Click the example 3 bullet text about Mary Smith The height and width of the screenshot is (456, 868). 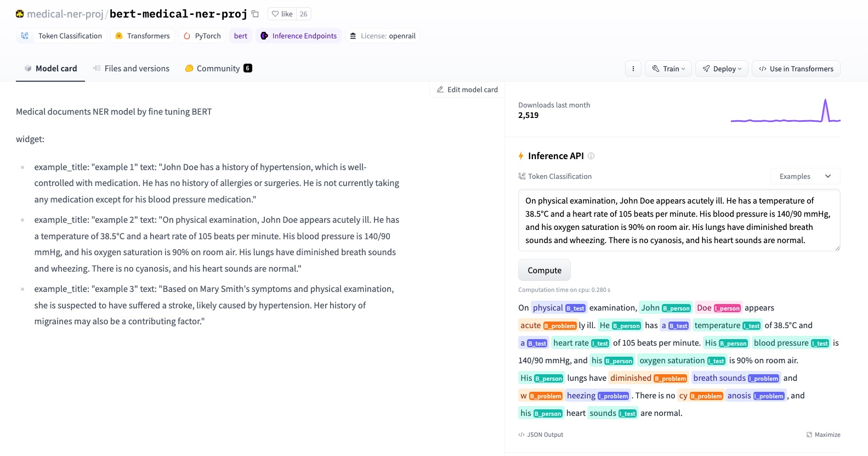pos(214,305)
